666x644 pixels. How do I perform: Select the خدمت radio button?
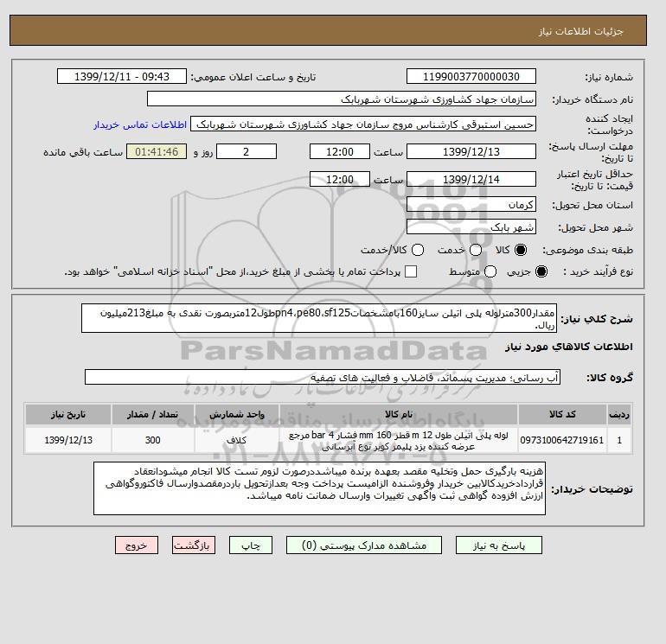tap(476, 250)
